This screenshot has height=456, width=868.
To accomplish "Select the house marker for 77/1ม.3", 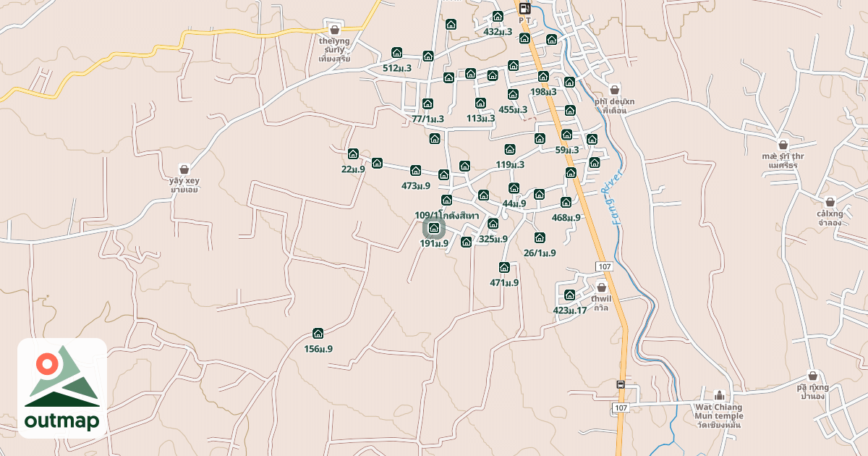I will [x=427, y=104].
